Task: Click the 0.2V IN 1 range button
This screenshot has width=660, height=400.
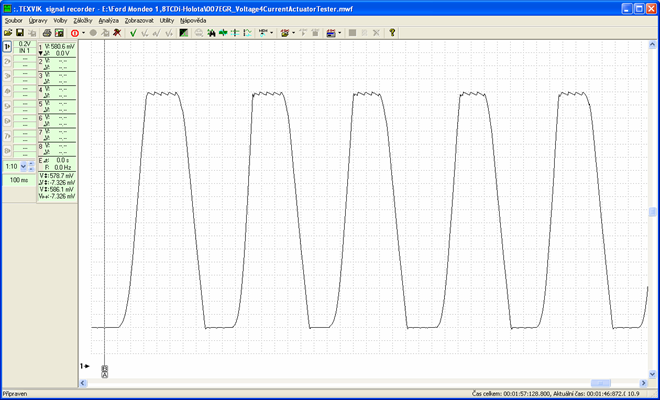Action: [x=25, y=47]
